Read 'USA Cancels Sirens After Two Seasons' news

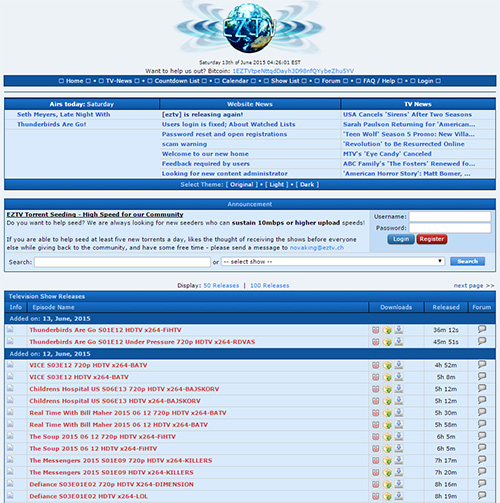(x=407, y=114)
